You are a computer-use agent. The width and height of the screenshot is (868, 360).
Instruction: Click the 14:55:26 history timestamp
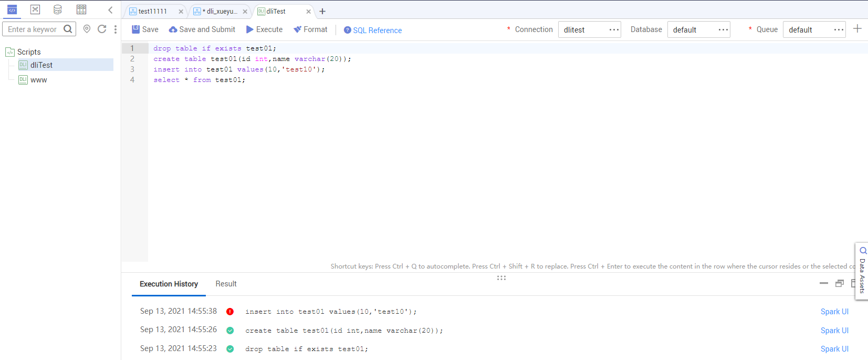click(179, 330)
